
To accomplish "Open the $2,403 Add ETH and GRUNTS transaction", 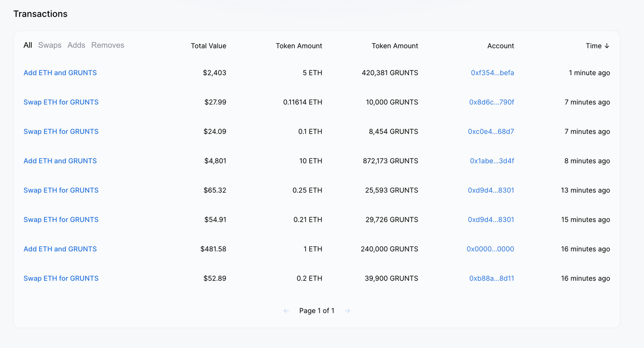I will 60,73.
